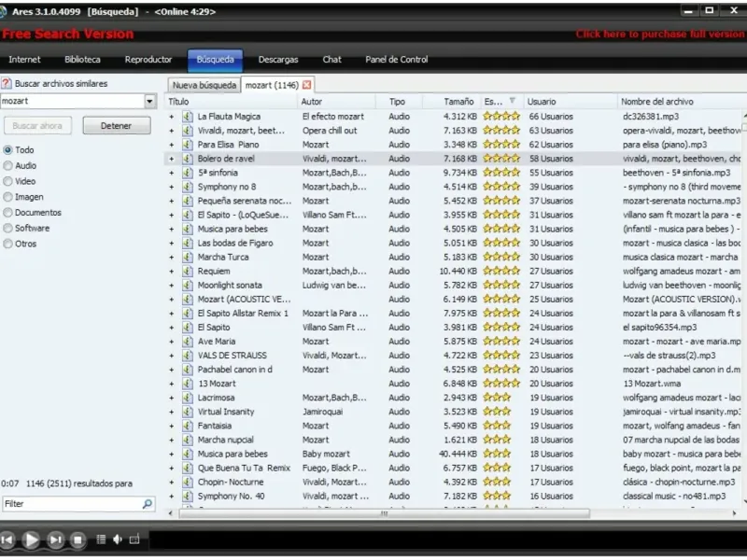The image size is (747, 560).
Task: Click right arrow of horizontal scrollbar
Action: click(x=734, y=513)
